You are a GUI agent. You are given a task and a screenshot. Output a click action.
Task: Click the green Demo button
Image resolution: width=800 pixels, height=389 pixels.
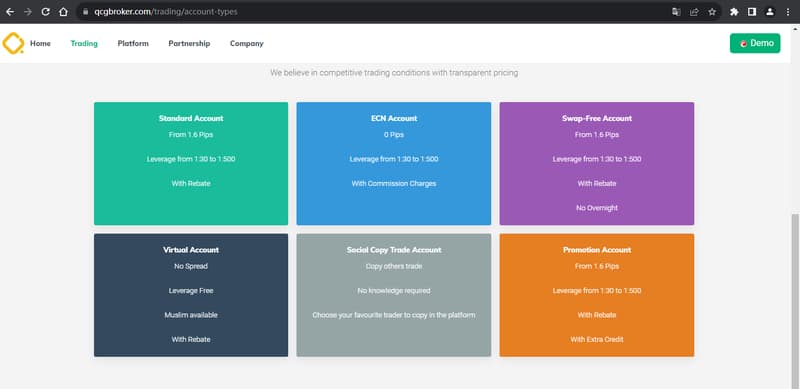click(755, 43)
